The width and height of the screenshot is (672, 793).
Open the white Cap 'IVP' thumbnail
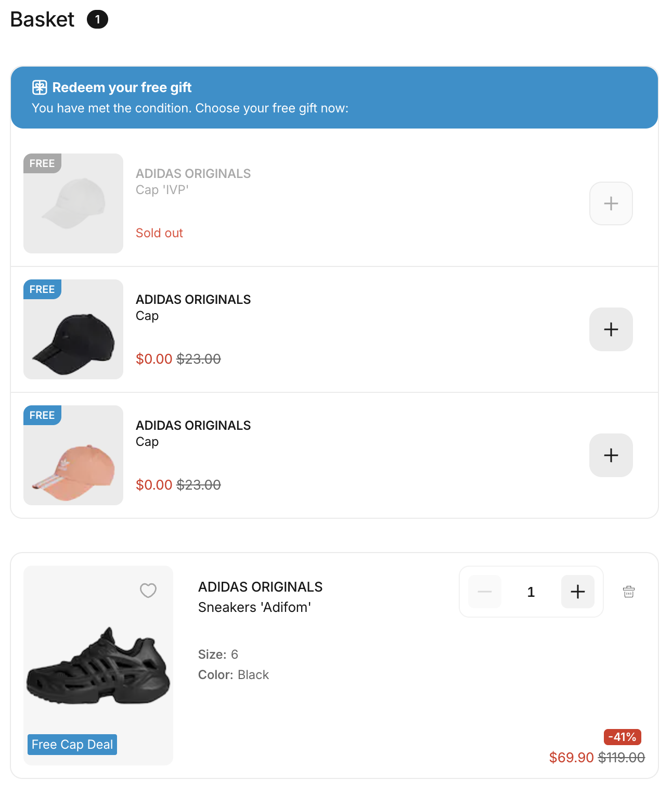click(73, 203)
